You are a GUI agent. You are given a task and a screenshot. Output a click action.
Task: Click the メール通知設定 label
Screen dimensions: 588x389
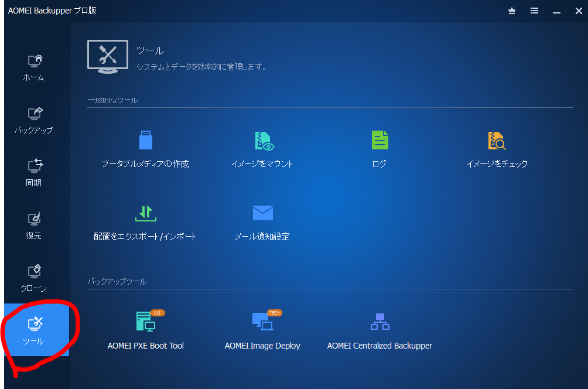[262, 236]
